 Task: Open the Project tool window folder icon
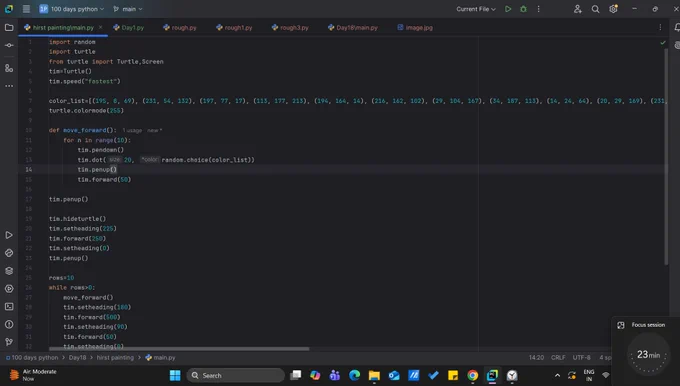coord(9,27)
